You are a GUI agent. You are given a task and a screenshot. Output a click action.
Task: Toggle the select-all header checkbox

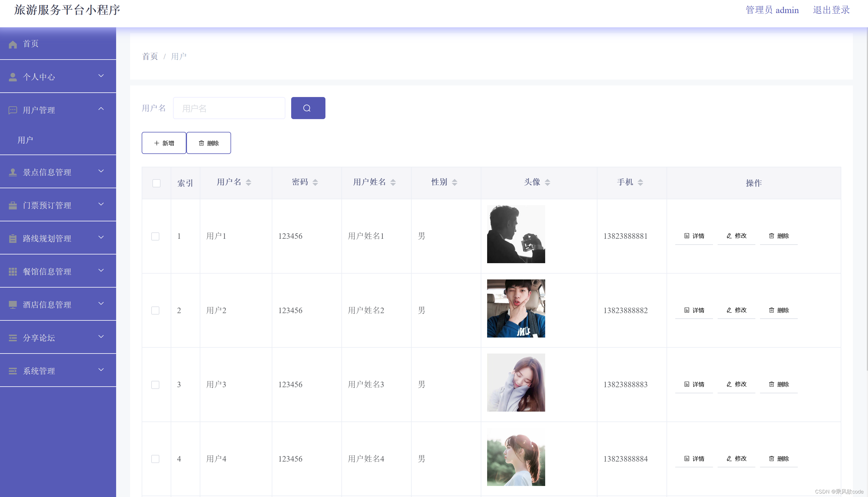[x=156, y=183]
